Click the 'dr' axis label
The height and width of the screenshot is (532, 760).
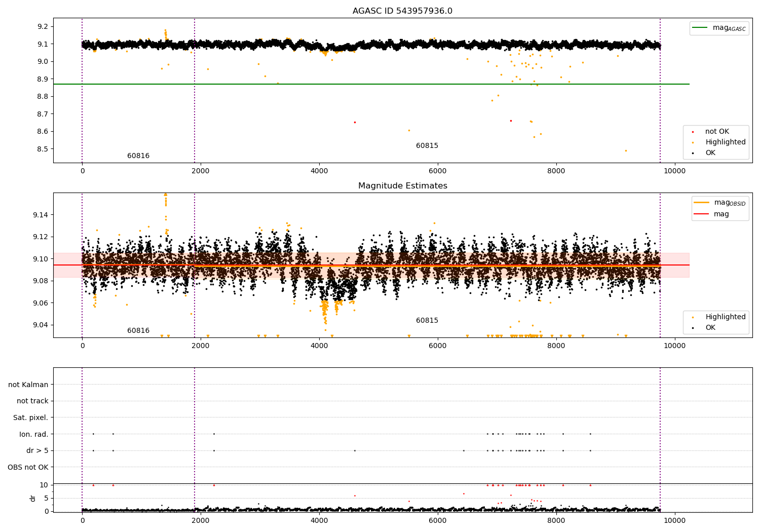(x=33, y=498)
